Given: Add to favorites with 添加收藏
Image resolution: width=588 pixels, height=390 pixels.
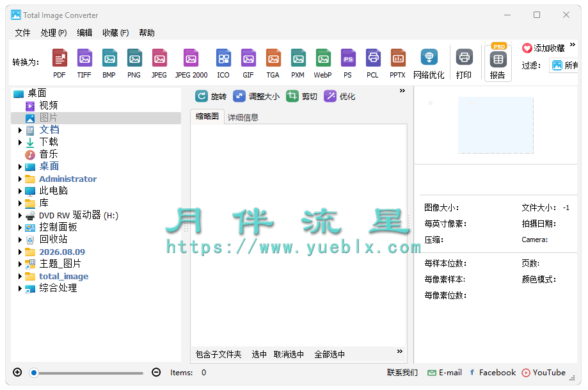Looking at the screenshot, I should [x=543, y=48].
